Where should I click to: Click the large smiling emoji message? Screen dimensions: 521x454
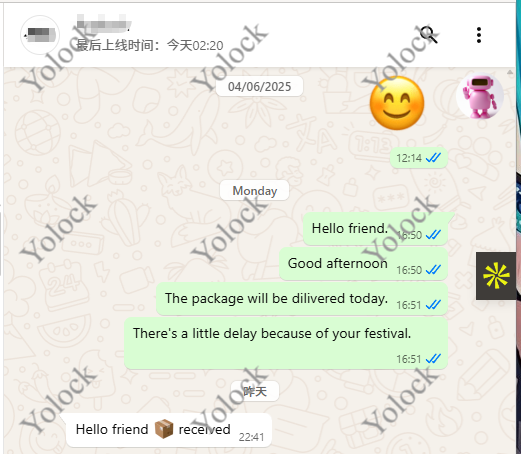click(x=397, y=103)
